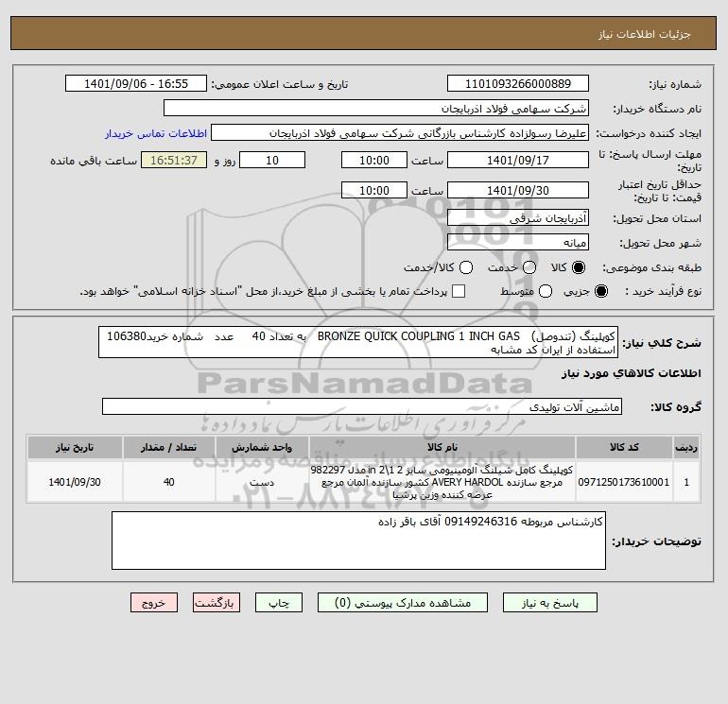Click the اطلاعات کالاهای مورد نیاز heading
Viewport: 728px width, 704px height.
(632, 373)
